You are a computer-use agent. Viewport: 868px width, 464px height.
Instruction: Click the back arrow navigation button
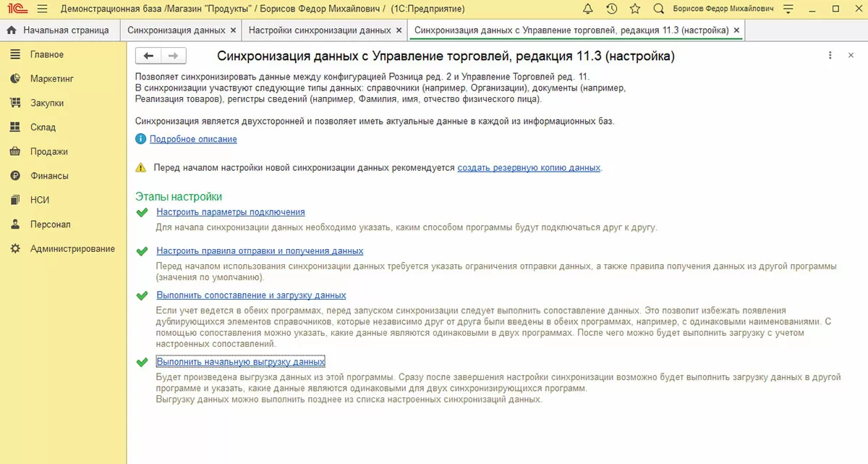pos(148,56)
